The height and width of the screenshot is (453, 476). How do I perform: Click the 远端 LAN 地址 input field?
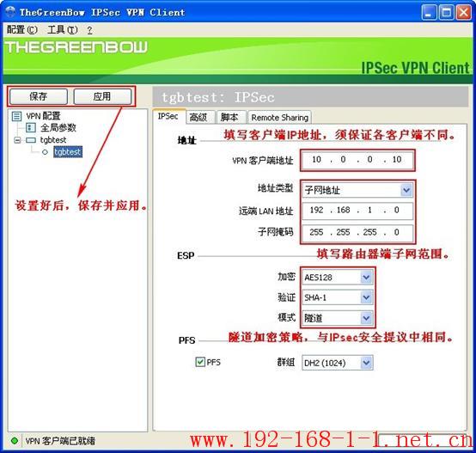click(x=357, y=211)
